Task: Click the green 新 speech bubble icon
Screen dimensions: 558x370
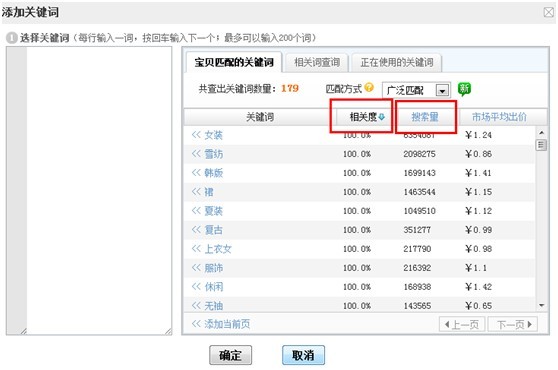Action: [x=464, y=89]
